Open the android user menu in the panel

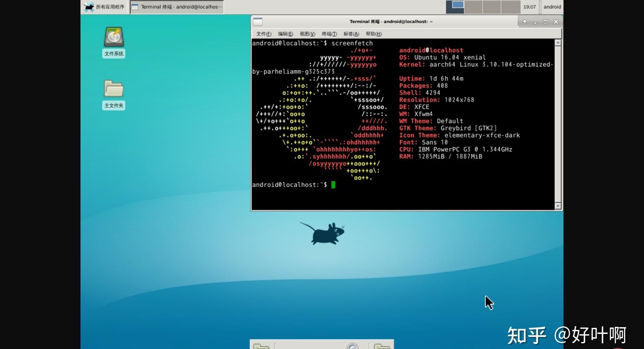click(552, 7)
